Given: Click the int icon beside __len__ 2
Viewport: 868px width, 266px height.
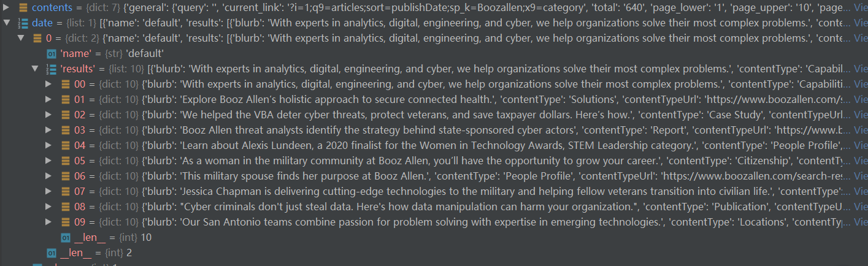Looking at the screenshot, I should click(x=52, y=253).
